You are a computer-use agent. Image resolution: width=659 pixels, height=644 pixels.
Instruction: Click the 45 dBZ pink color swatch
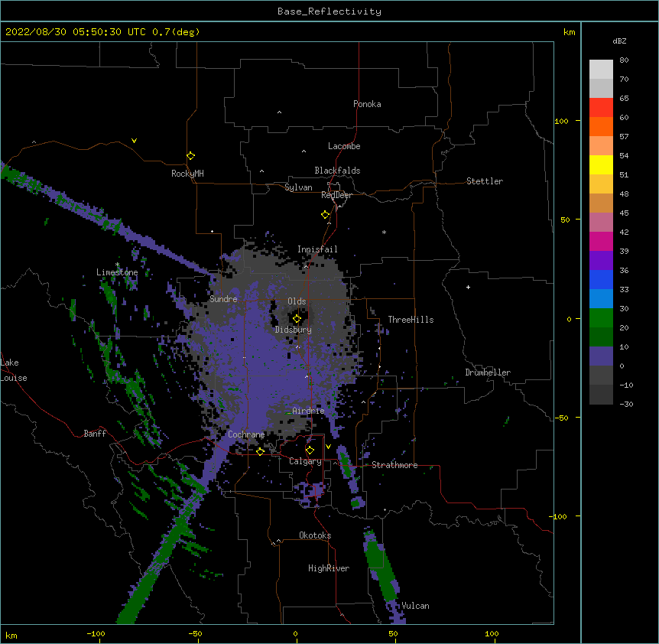coord(601,223)
